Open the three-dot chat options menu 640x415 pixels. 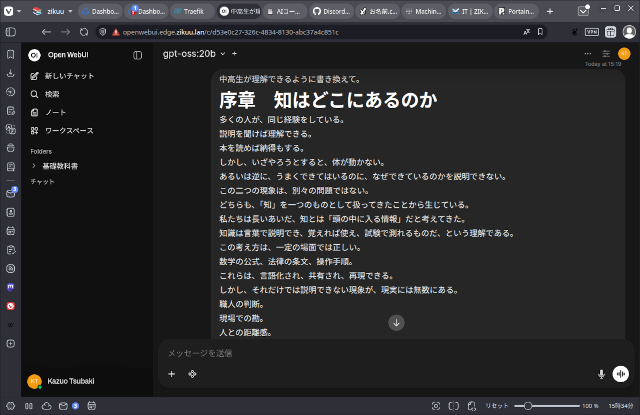(x=587, y=53)
